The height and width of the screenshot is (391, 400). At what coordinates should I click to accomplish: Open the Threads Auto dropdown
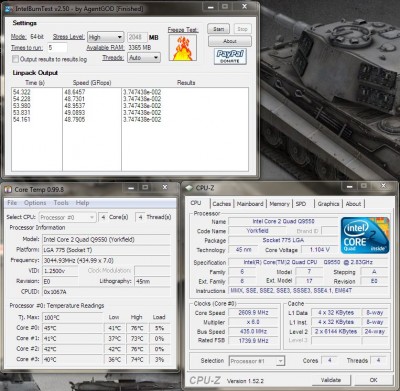144,58
